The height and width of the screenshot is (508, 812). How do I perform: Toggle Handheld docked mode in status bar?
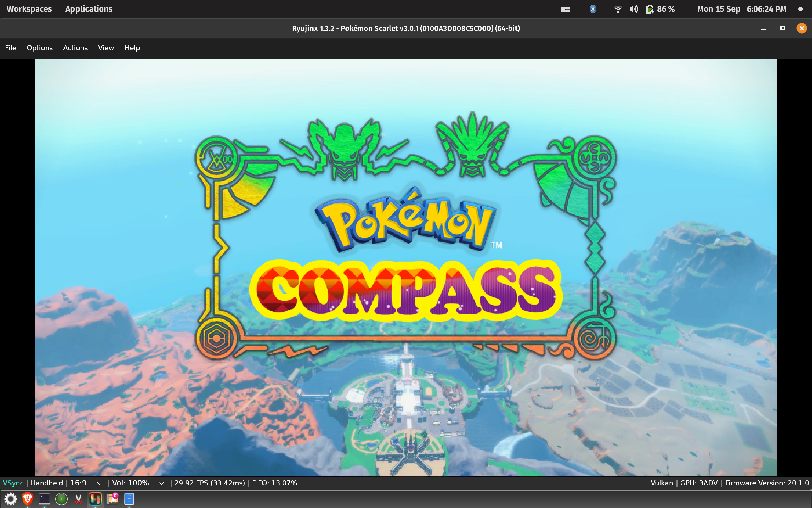[x=47, y=483]
